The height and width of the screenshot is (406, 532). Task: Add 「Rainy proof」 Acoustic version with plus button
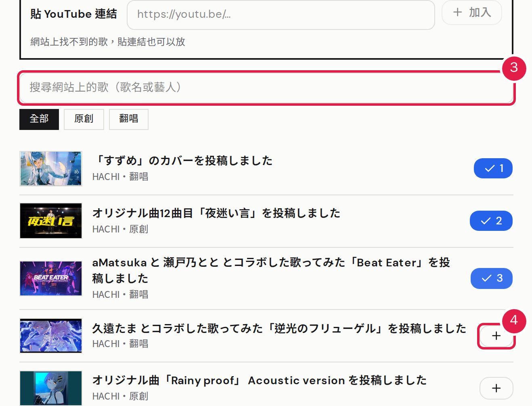point(496,388)
